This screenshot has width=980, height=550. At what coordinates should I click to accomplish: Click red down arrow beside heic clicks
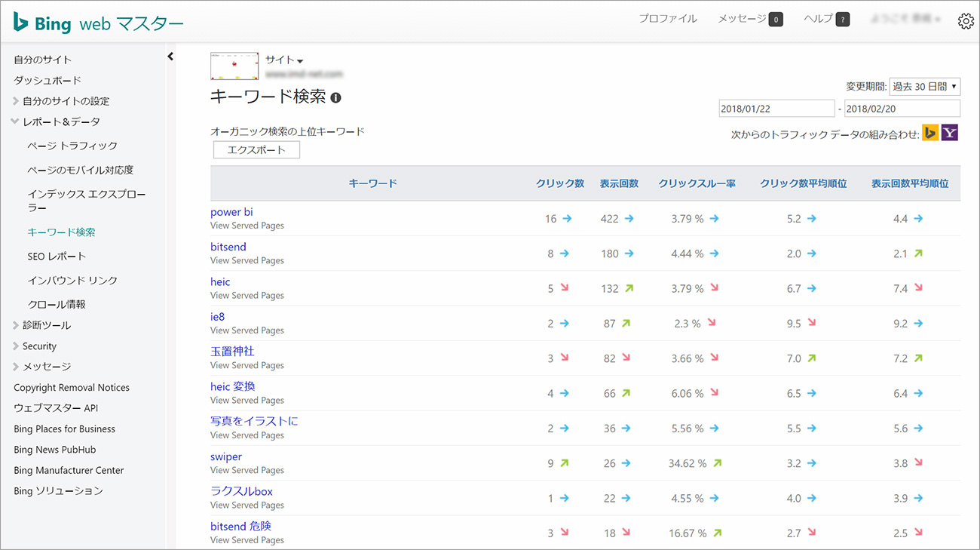[x=564, y=288]
